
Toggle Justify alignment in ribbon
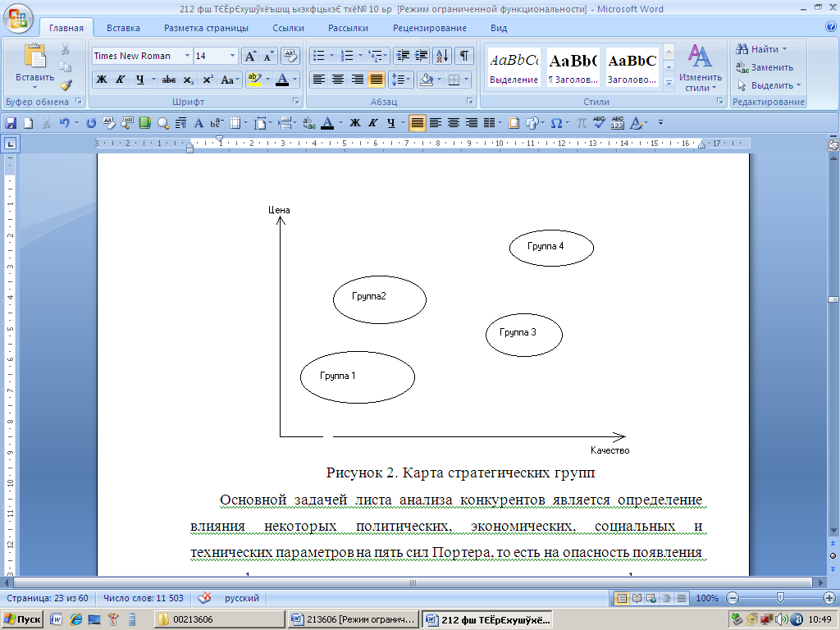click(376, 80)
